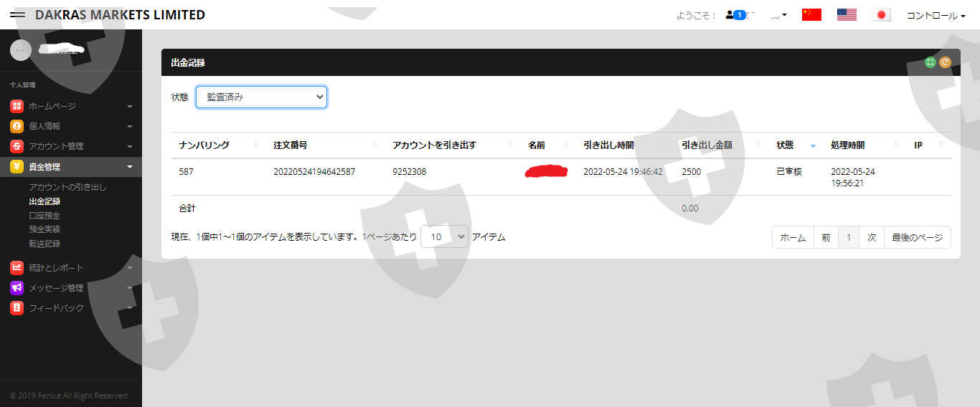Open アカウントの引き出し submenu item
The width and height of the screenshot is (980, 407).
tap(67, 187)
